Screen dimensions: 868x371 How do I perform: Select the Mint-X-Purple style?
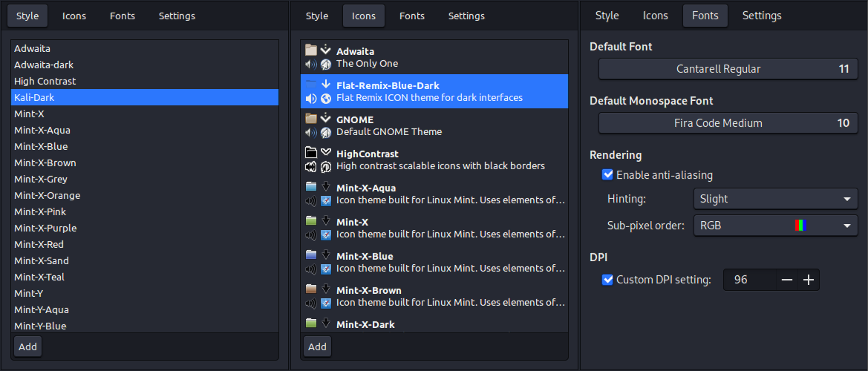coord(145,228)
